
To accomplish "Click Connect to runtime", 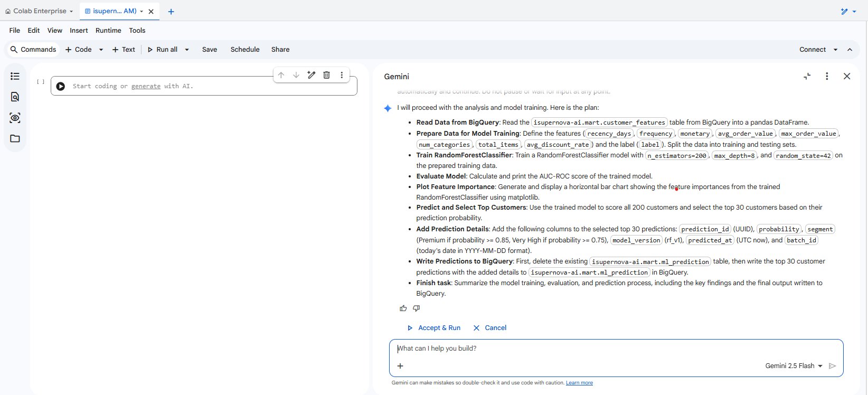I will (813, 50).
